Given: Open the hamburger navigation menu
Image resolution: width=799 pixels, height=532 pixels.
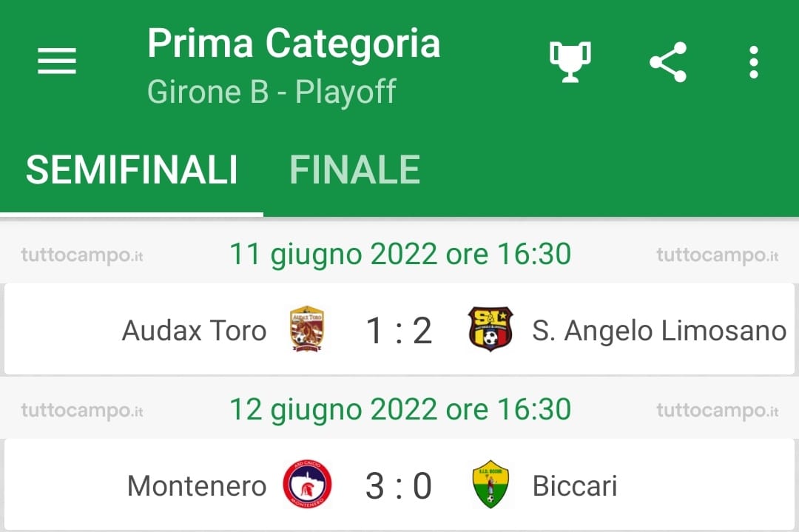Looking at the screenshot, I should [x=57, y=61].
